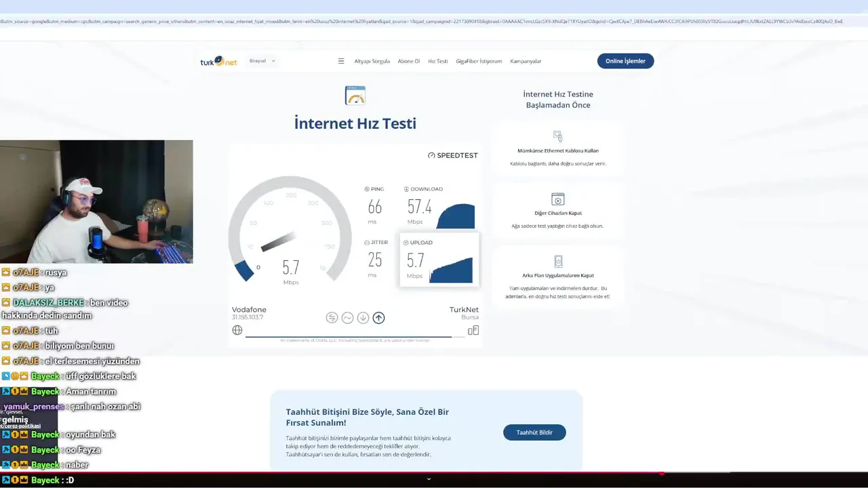Click the server icon under TurkNet Bursa
This screenshot has width=868, height=488.
(473, 330)
